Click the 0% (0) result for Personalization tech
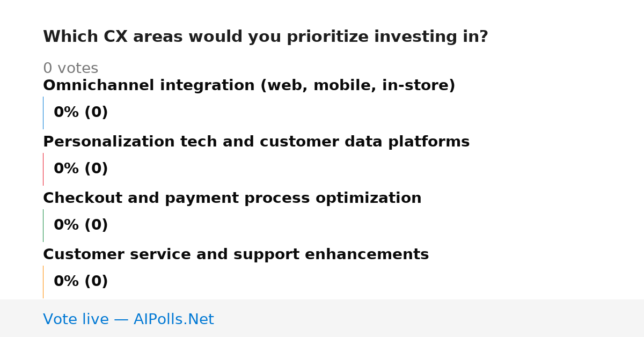Screen dimensions: 644x337 pos(80,169)
